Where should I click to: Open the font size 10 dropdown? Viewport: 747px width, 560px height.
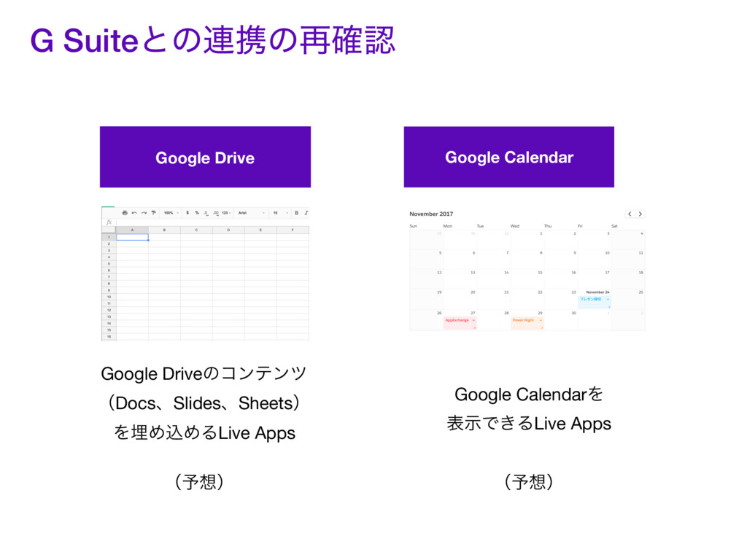281,213
